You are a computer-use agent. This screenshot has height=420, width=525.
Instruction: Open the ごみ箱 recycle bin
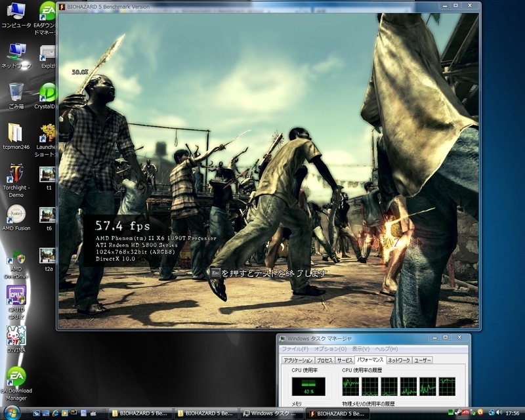click(x=16, y=96)
